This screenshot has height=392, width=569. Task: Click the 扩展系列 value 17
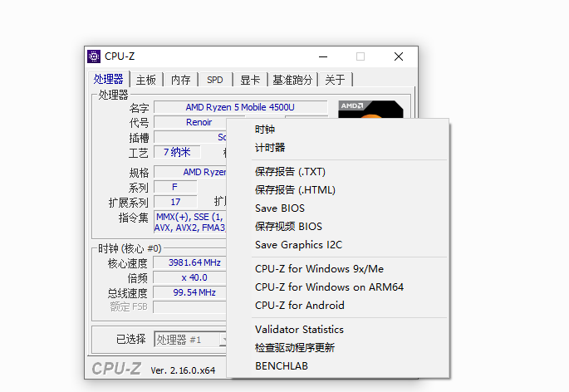coord(175,202)
